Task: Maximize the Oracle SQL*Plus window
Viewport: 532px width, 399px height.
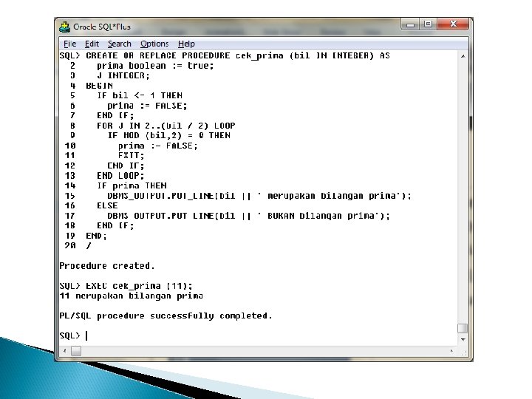Action: click(428, 24)
